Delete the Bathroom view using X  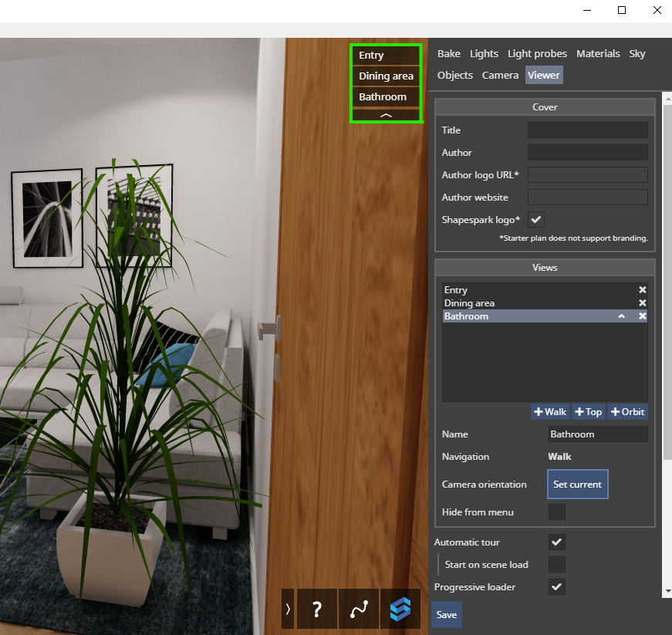click(642, 316)
